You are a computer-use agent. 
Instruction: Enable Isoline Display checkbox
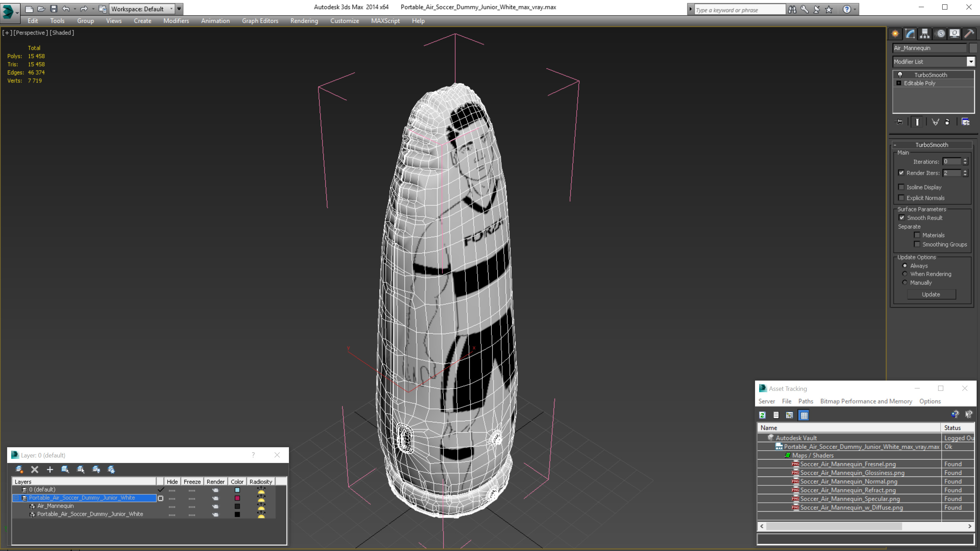pos(901,187)
